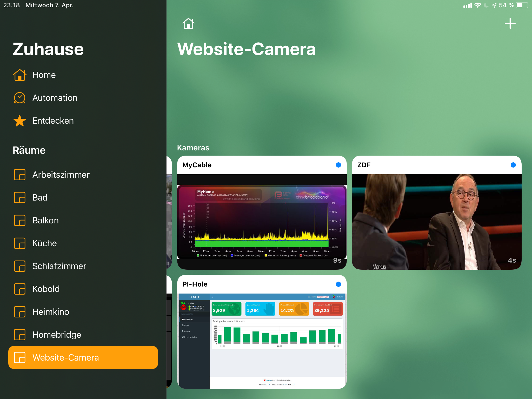Tap blue status dot on ZDF camera
The image size is (532, 399).
click(513, 165)
